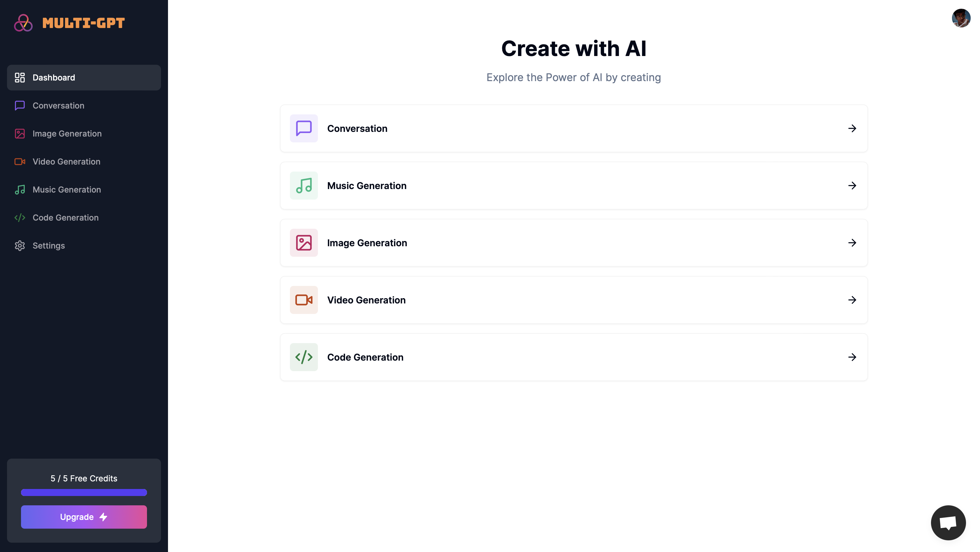Toggle the Code Generation navigation item
Image resolution: width=980 pixels, height=552 pixels.
(x=83, y=217)
